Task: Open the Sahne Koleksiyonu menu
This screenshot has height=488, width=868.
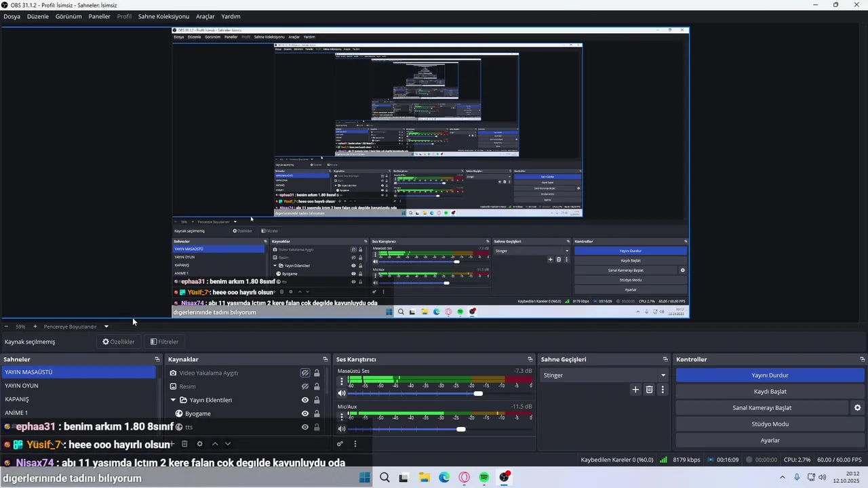Action: coord(163,16)
